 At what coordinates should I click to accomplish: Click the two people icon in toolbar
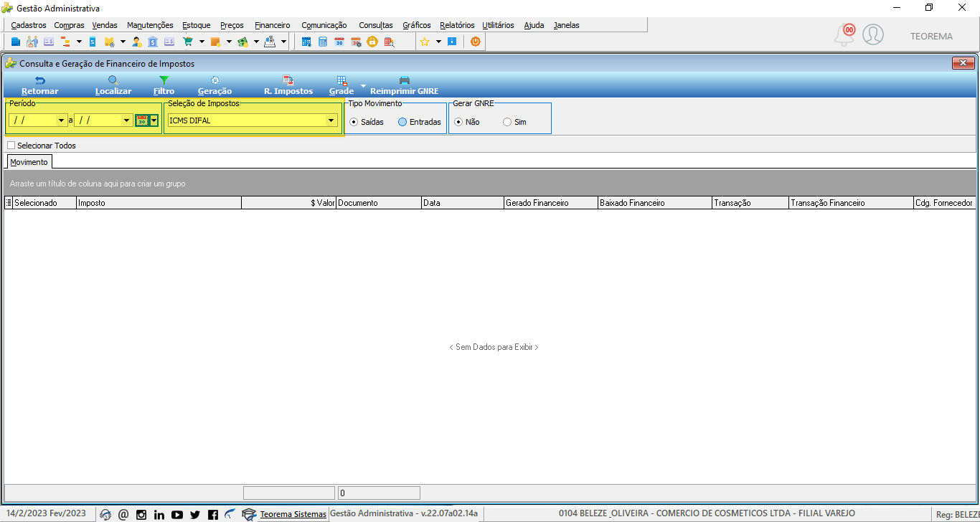[x=32, y=42]
